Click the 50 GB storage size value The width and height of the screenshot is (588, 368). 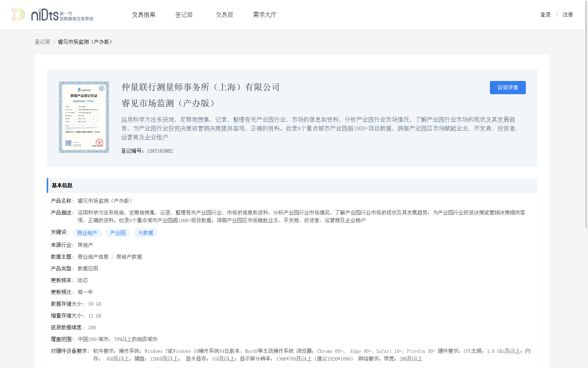click(x=94, y=304)
